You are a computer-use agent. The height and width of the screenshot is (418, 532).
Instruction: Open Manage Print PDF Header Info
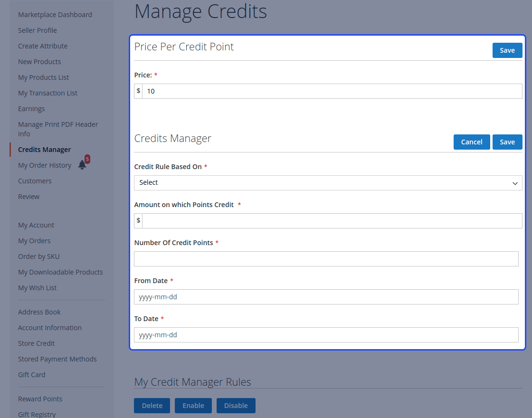(x=58, y=129)
